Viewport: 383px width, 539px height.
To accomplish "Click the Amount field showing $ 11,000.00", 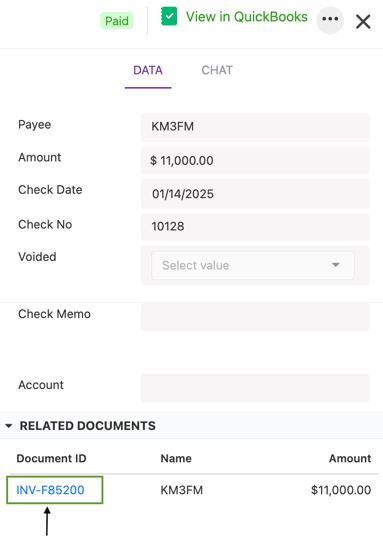I will tap(255, 161).
